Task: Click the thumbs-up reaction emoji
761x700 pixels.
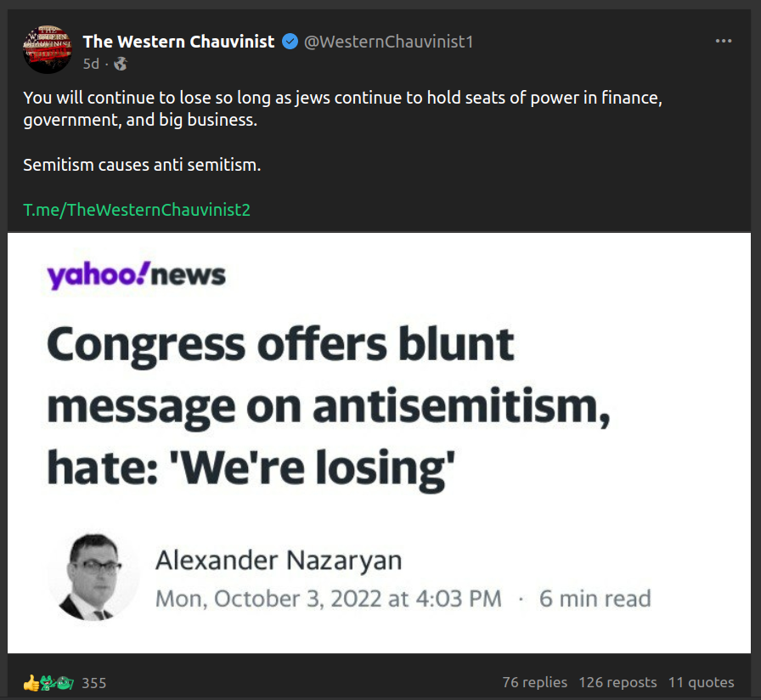Action: (31, 682)
